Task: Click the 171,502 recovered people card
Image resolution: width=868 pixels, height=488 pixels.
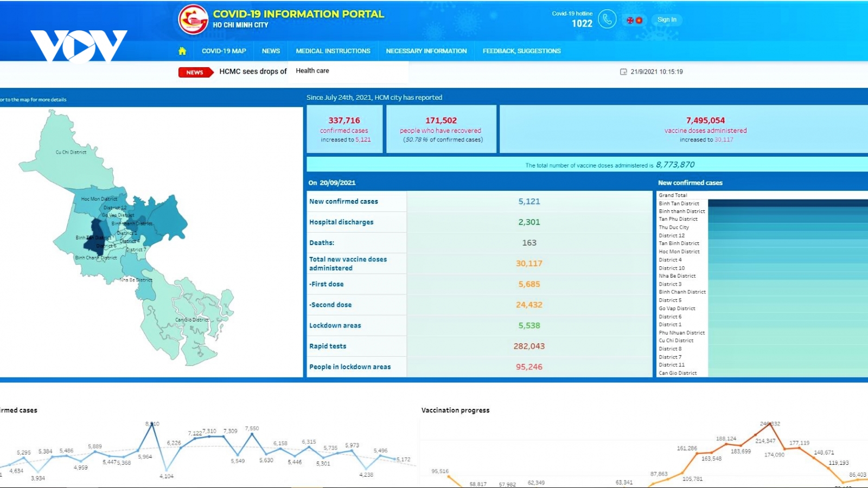Action: tap(441, 129)
